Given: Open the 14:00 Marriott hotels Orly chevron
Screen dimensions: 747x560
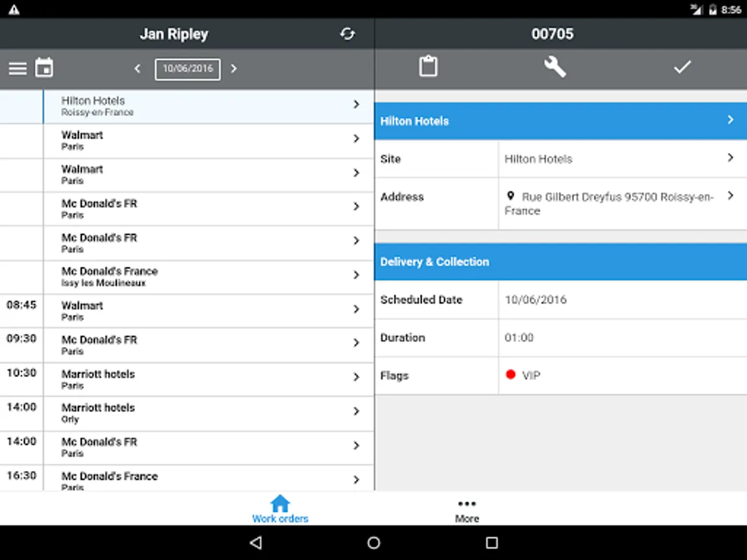Looking at the screenshot, I should (357, 411).
